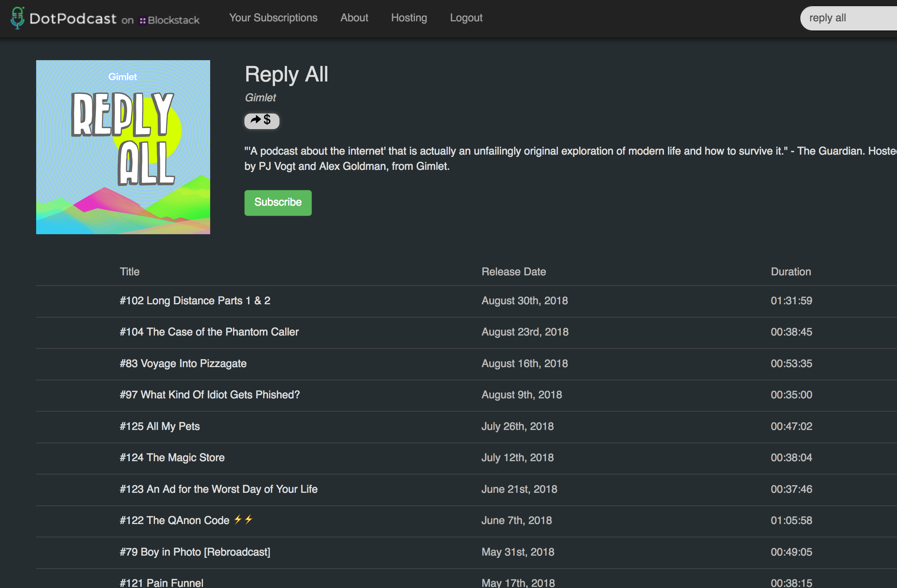Select the Reply All cover artwork
This screenshot has width=897, height=588.
123,147
